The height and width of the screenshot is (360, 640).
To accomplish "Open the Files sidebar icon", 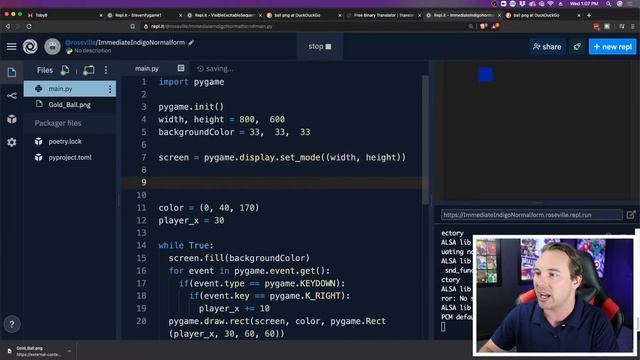I will point(12,73).
